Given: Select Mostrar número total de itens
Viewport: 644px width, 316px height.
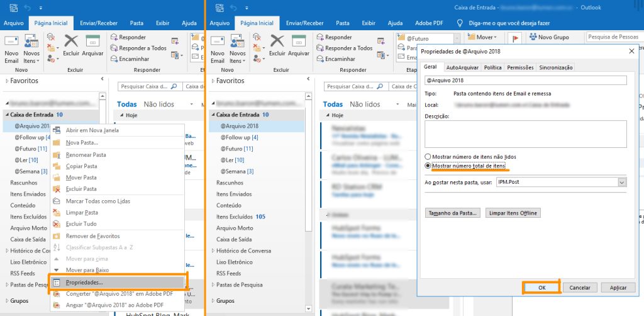Looking at the screenshot, I should click(428, 166).
